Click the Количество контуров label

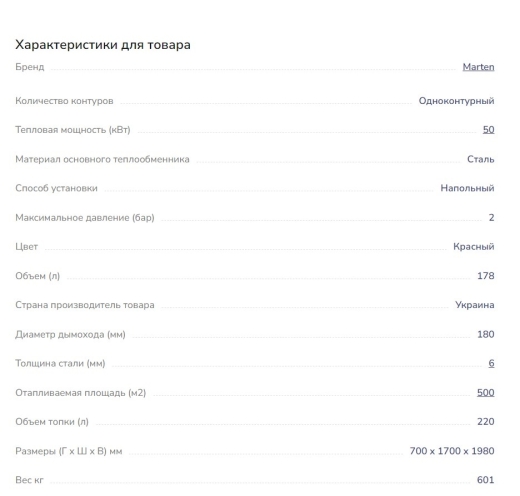pos(64,101)
